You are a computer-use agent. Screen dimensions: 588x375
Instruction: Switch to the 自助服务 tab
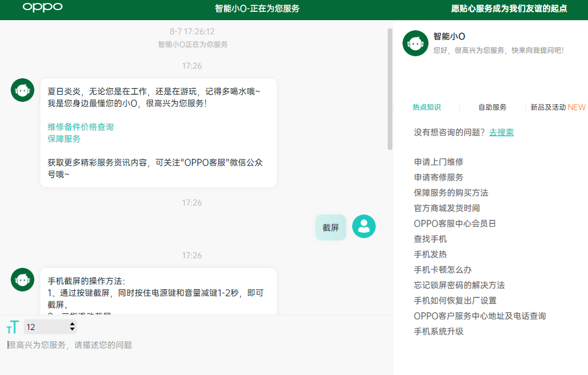[493, 107]
